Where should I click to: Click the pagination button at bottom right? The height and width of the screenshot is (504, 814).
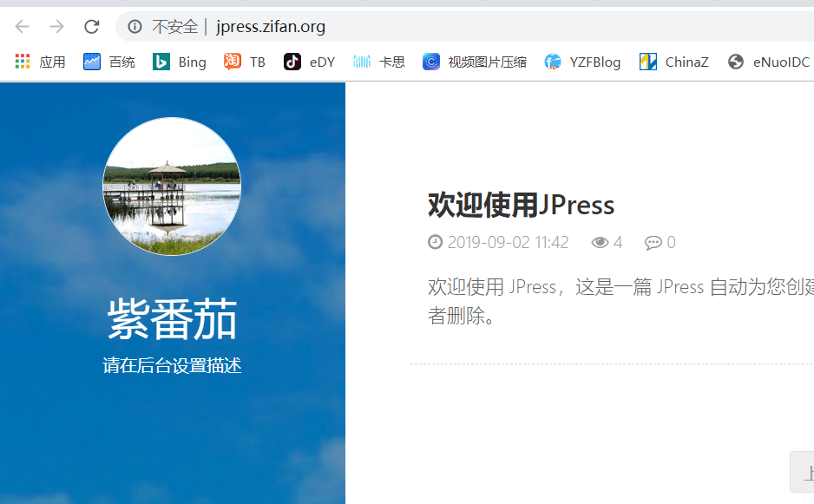[804, 473]
